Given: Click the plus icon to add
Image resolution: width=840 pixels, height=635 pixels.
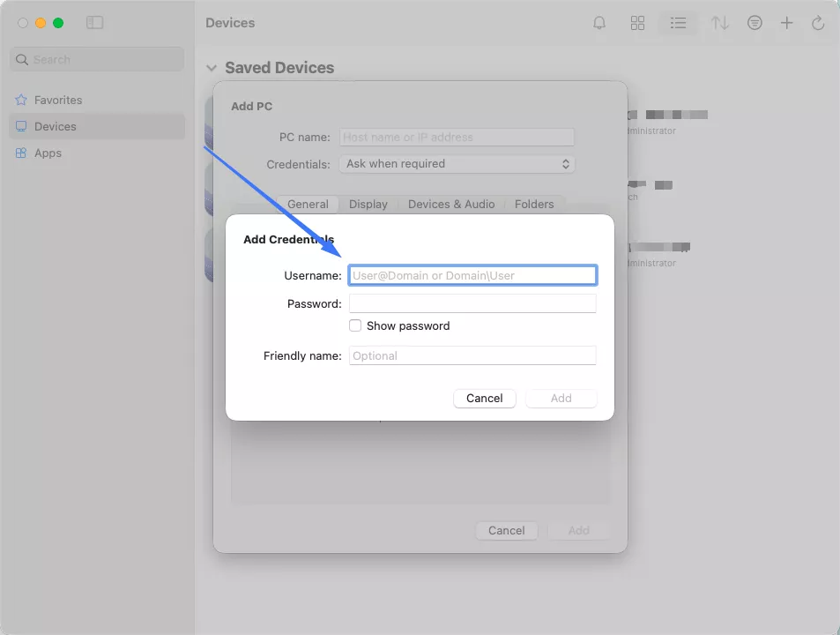Looking at the screenshot, I should coord(787,23).
